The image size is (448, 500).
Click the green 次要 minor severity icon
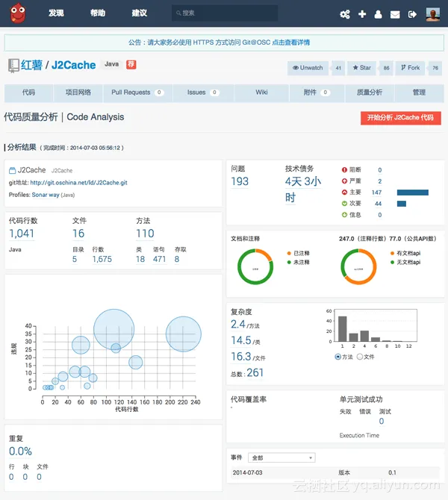[x=344, y=204]
